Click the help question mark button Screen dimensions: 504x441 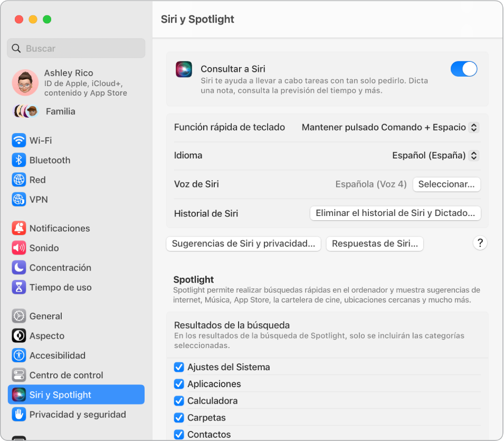pos(480,243)
